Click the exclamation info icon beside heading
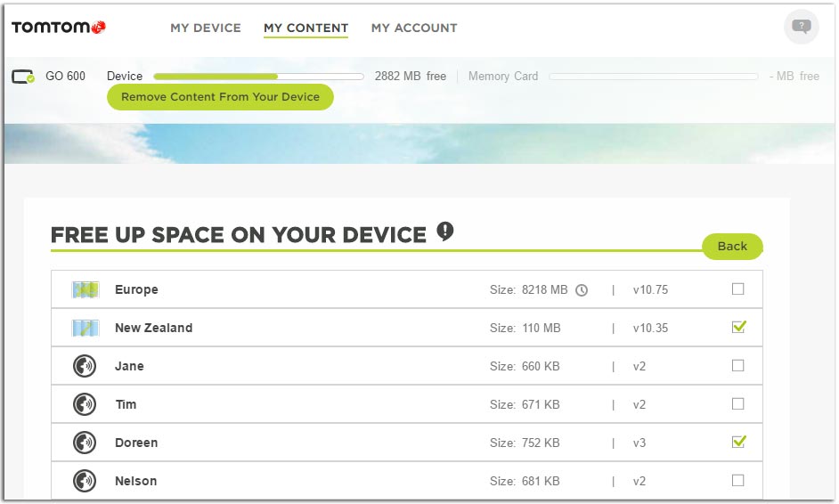This screenshot has width=839, height=504. [x=445, y=232]
